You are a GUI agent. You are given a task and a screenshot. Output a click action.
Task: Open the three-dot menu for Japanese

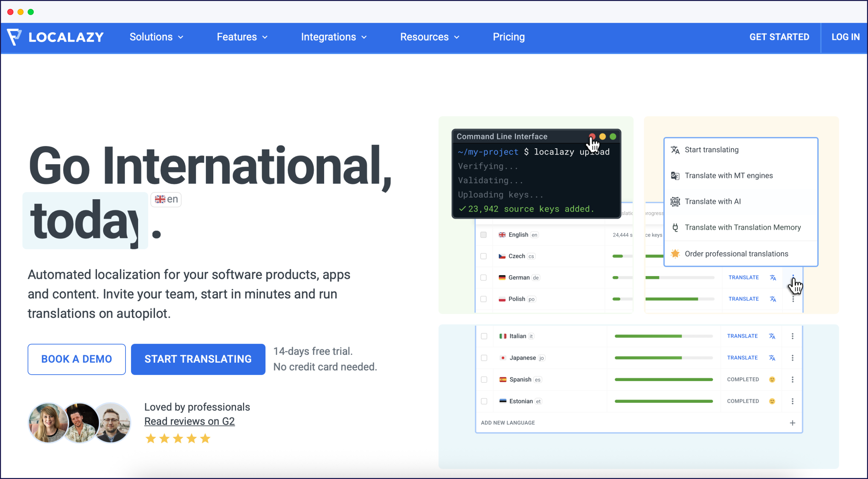(792, 358)
